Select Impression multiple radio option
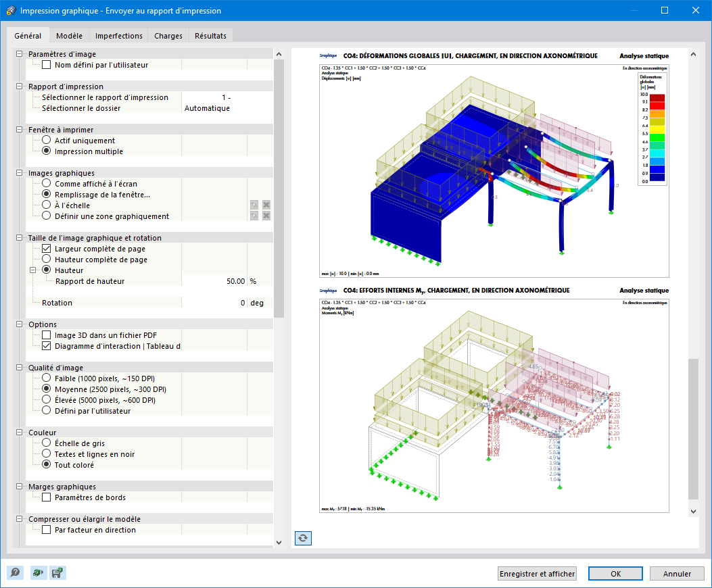The height and width of the screenshot is (588, 712). click(46, 151)
